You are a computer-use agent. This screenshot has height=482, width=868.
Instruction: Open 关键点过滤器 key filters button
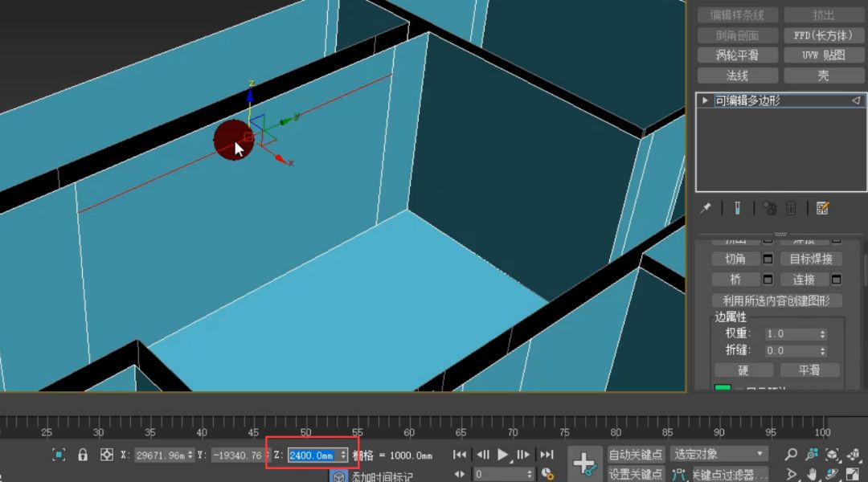coord(730,474)
